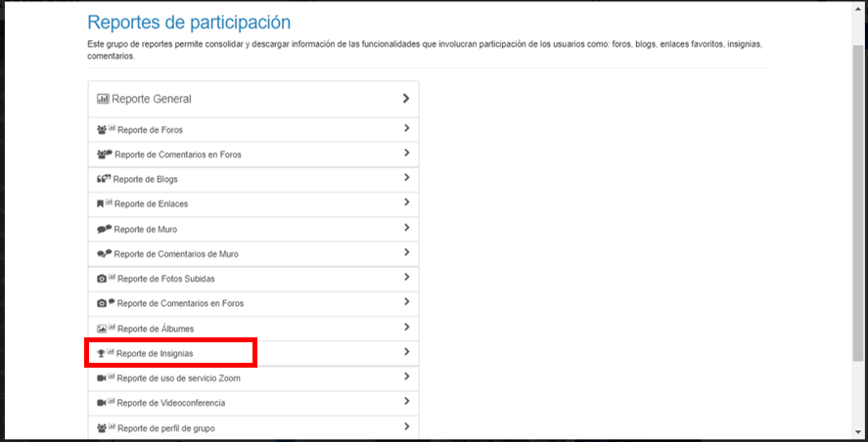This screenshot has height=442, width=868.
Task: Click the Reportes de participación heading
Action: click(x=189, y=22)
